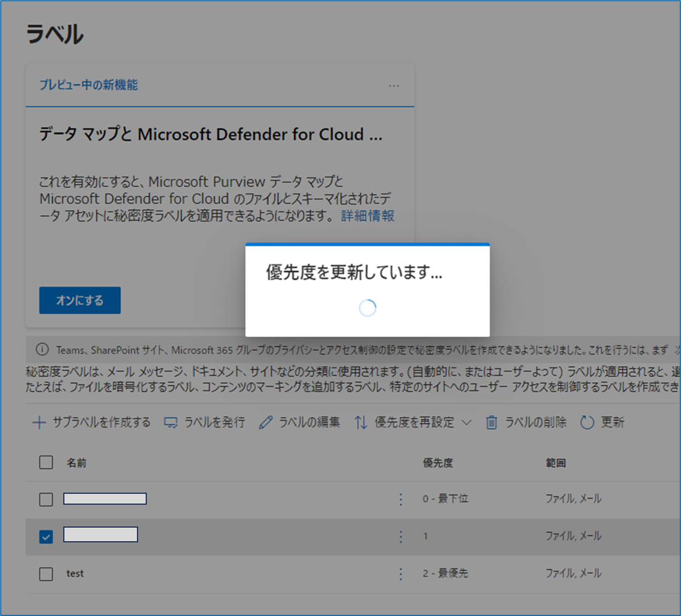Check the box for the test label
Viewport: 681px width, 616px height.
tap(46, 574)
